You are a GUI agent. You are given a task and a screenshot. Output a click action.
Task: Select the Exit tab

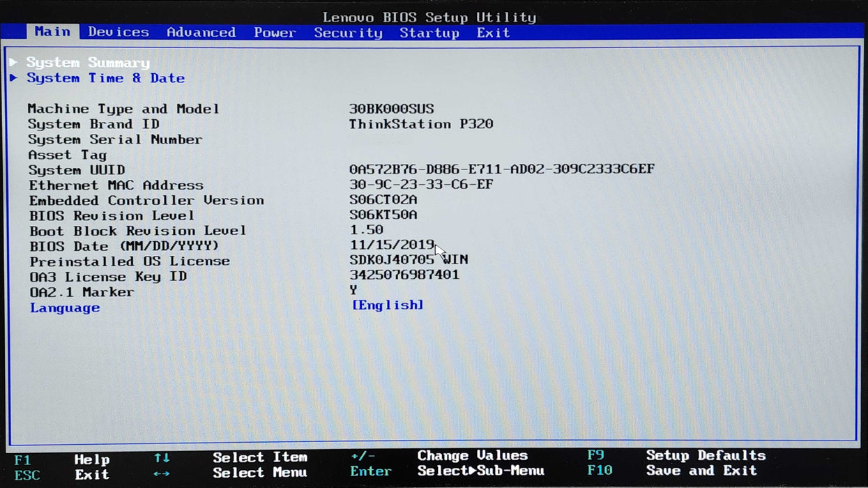[493, 33]
